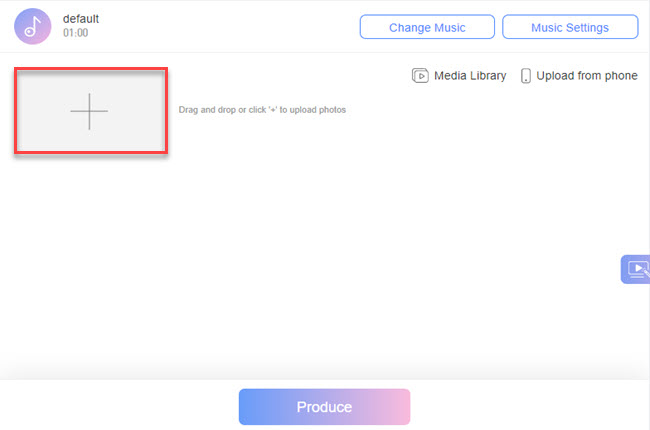Click the phone icon for uploading
Image resolution: width=650 pixels, height=430 pixels.
click(526, 76)
